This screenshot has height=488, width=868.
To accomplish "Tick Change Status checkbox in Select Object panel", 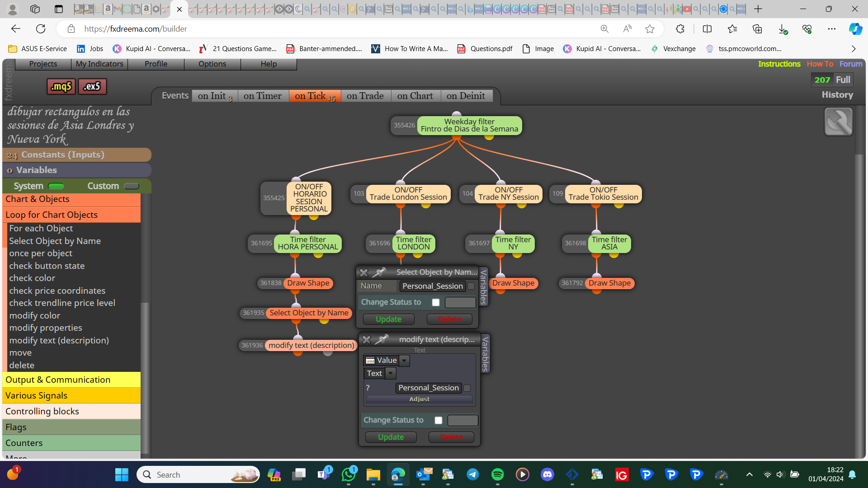I will point(436,302).
